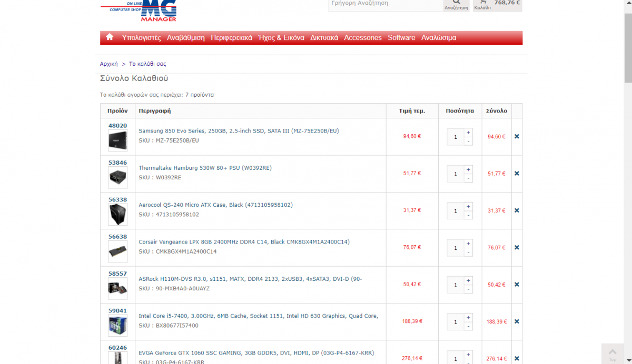
Task: Edit quantity field for Intel Core i5-7400
Action: (456, 322)
